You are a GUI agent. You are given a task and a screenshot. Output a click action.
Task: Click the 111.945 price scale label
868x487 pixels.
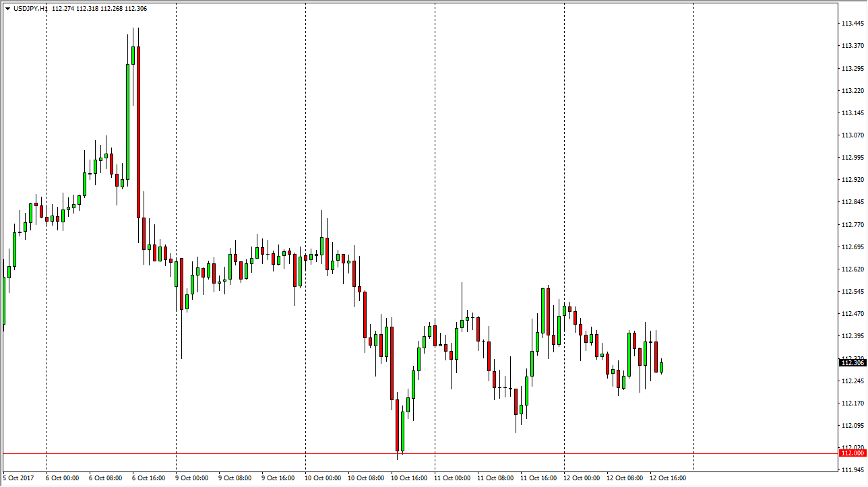(x=852, y=470)
